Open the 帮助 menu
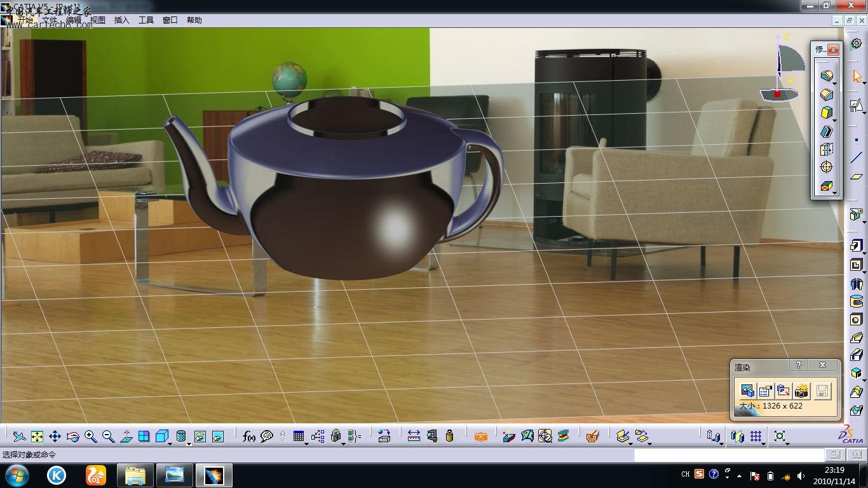This screenshot has width=868, height=488. [x=194, y=20]
